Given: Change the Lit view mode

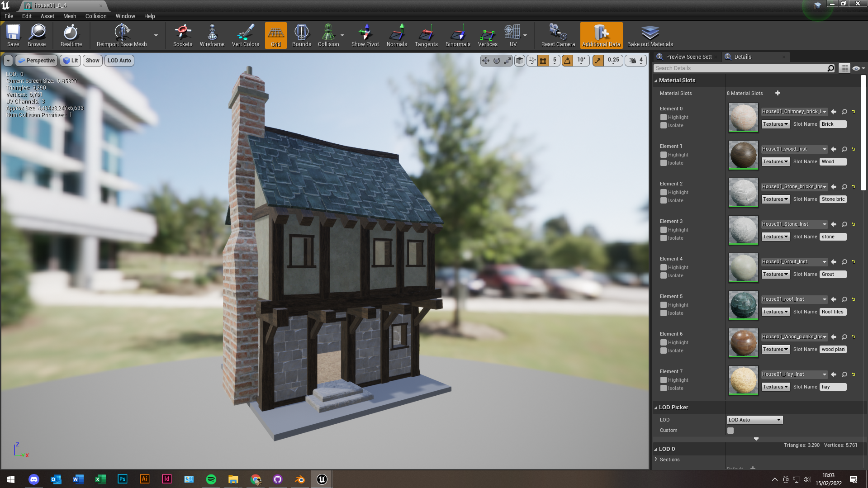Looking at the screenshot, I should pyautogui.click(x=70, y=60).
